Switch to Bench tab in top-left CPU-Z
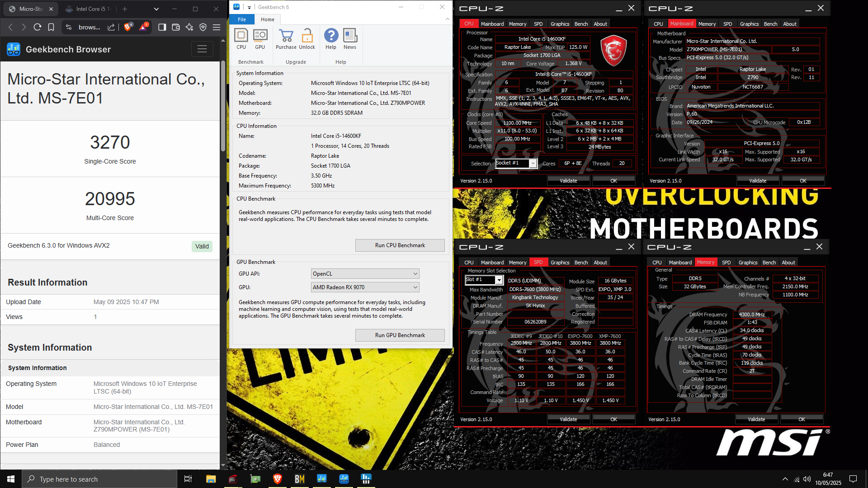 click(581, 24)
